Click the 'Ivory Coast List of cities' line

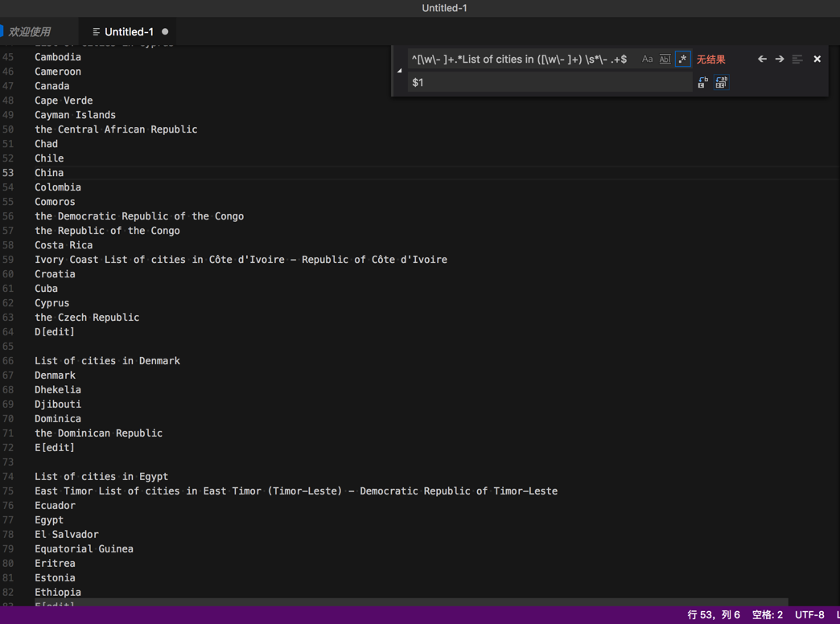click(241, 259)
